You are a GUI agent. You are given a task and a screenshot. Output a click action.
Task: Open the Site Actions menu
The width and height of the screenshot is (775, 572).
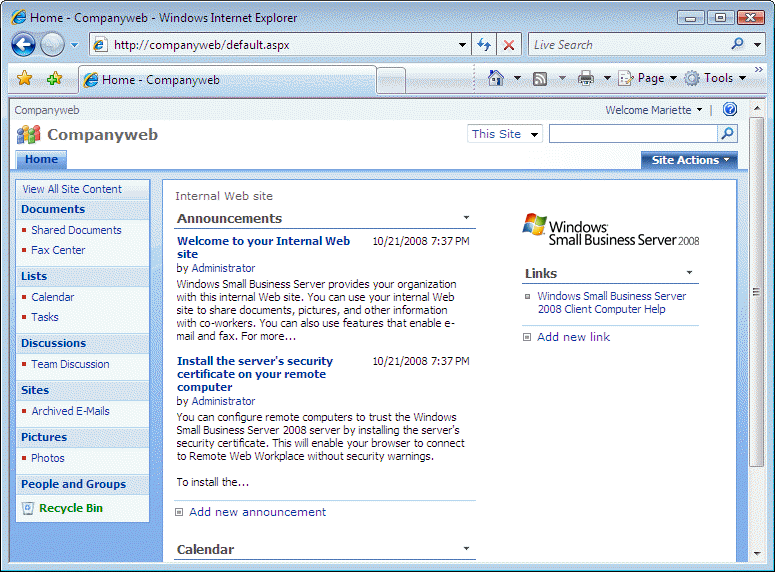pos(689,160)
